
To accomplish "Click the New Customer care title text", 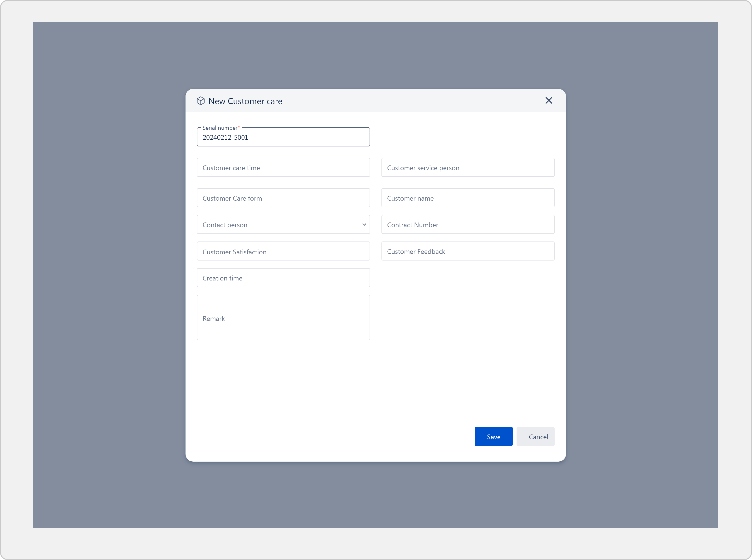I will coord(245,101).
